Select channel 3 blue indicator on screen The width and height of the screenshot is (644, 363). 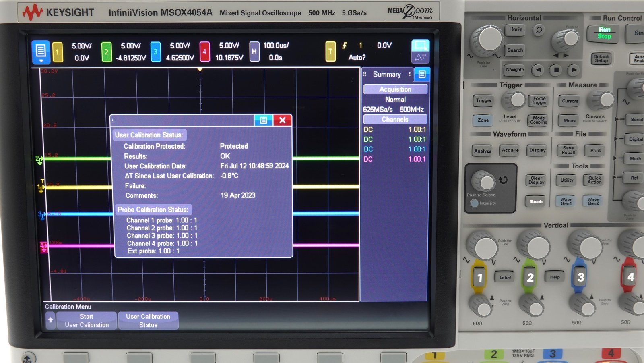155,52
